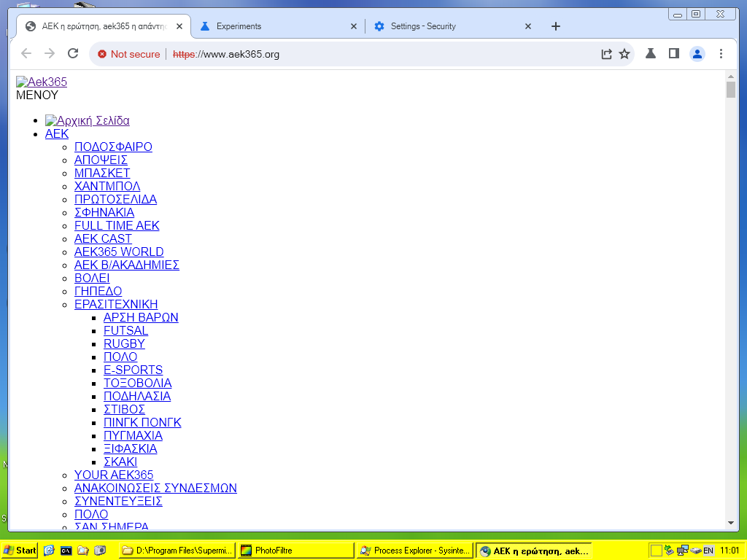Close the aek365 tab
The width and height of the screenshot is (747, 560).
(179, 26)
